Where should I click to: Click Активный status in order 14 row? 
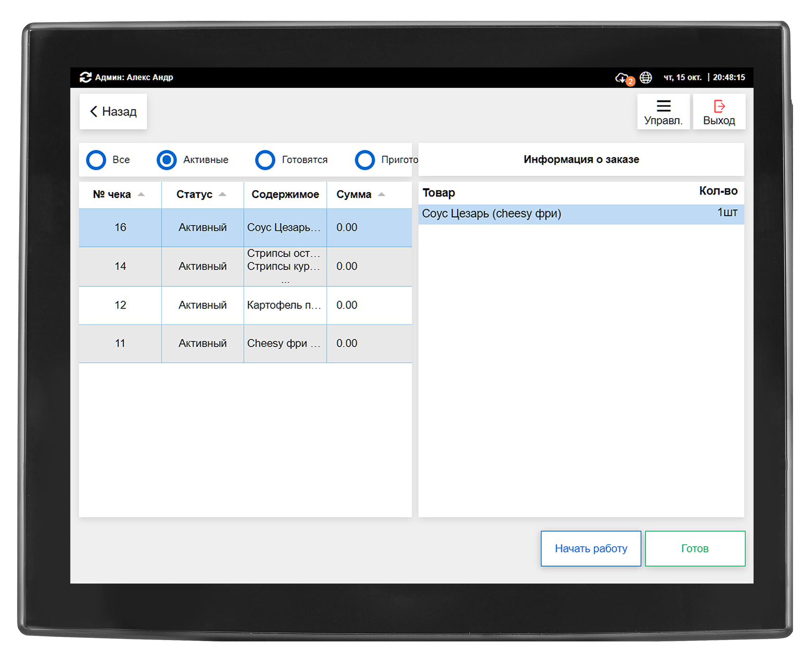(x=203, y=266)
